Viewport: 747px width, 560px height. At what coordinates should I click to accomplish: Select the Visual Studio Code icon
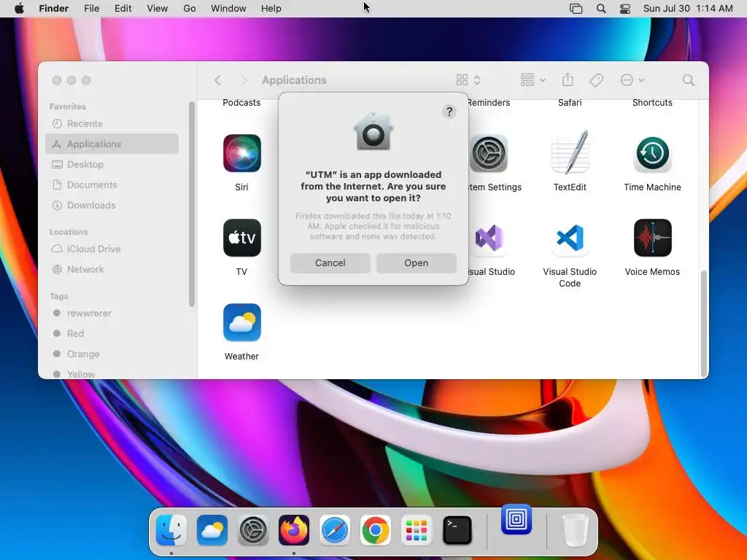click(x=570, y=238)
